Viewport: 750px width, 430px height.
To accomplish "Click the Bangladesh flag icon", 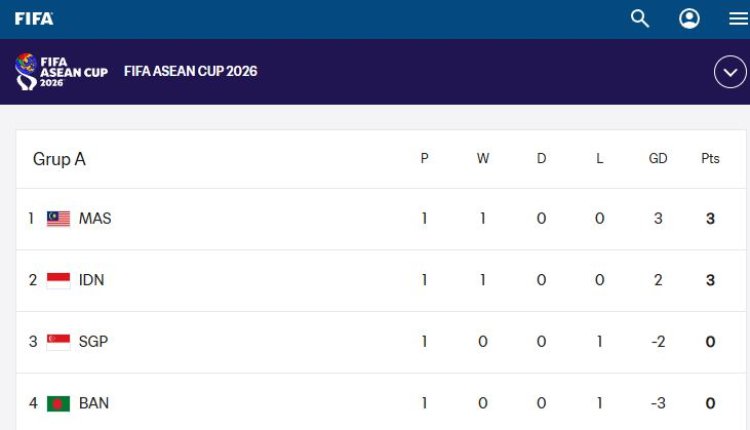I will (x=58, y=404).
